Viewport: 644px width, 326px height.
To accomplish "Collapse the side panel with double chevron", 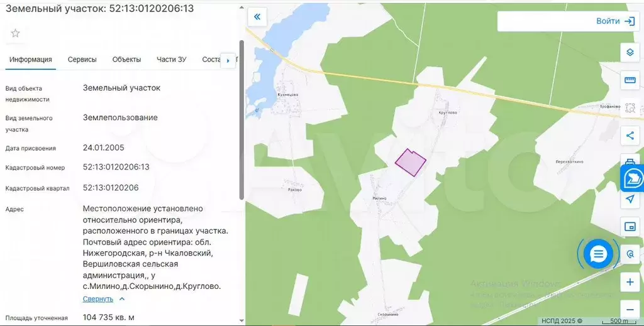I will click(x=257, y=17).
